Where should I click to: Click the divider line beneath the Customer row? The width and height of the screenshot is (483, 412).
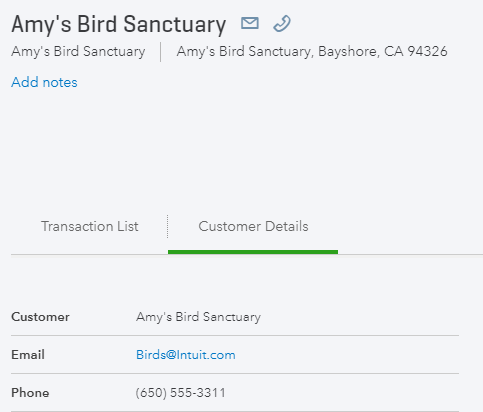tap(235, 335)
